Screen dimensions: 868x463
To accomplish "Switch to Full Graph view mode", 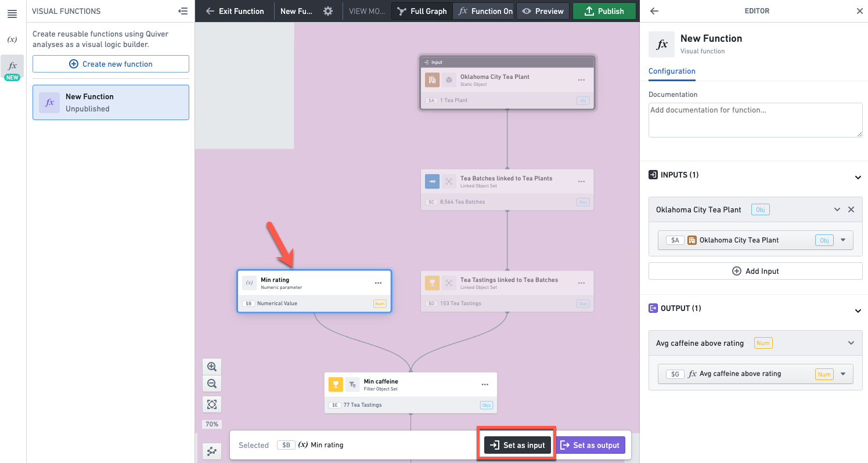I will [422, 11].
